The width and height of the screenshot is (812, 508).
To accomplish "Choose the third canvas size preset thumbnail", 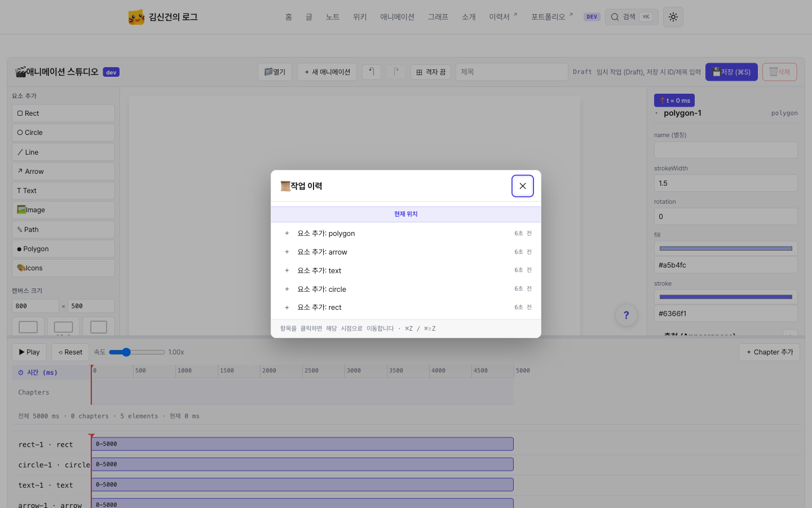I will tap(99, 327).
